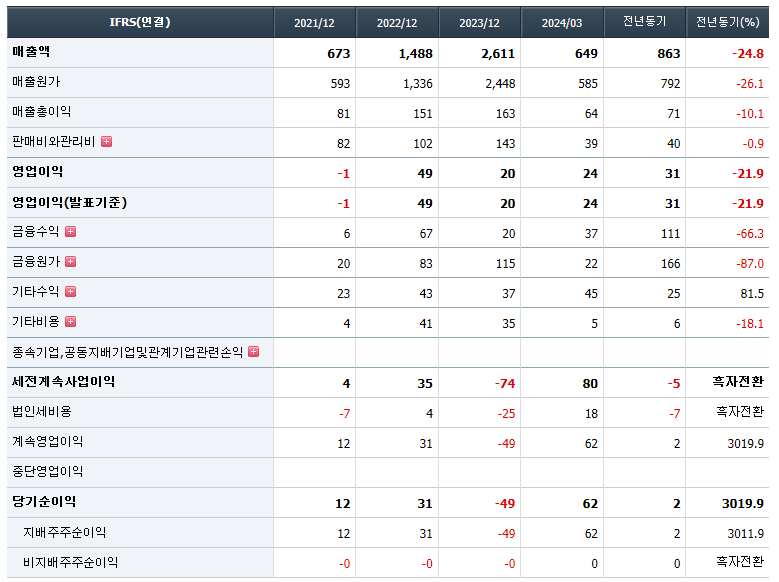This screenshot has height=582, width=779.
Task: Expand the 금융원가 row plus icon
Action: [x=71, y=261]
